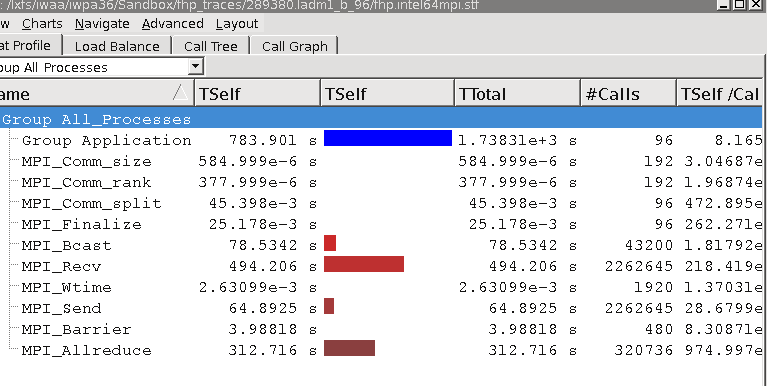
Task: Sort by the TTotal column header
Action: click(517, 93)
